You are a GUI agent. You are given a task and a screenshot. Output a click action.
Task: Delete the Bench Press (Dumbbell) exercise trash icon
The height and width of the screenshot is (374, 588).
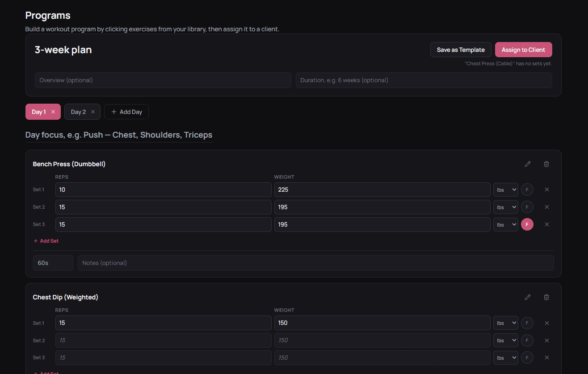click(546, 164)
